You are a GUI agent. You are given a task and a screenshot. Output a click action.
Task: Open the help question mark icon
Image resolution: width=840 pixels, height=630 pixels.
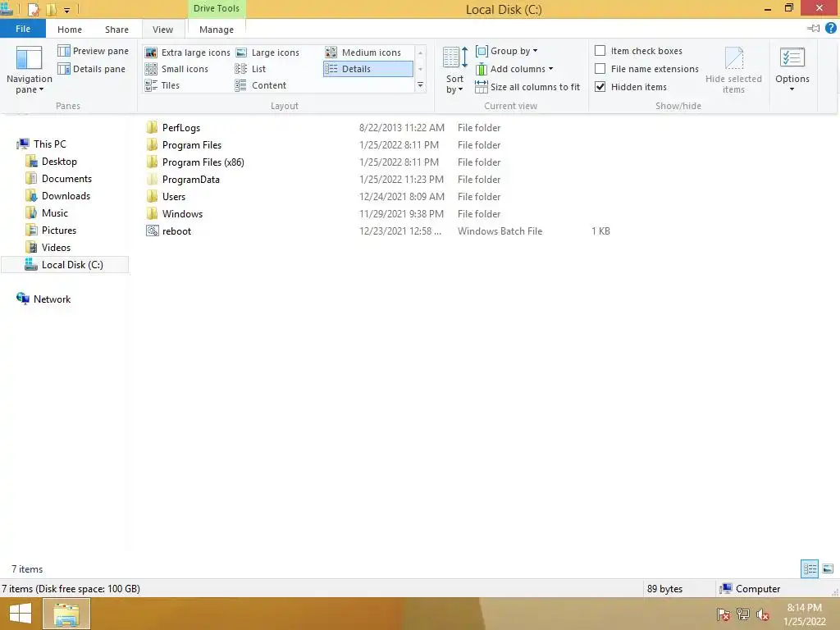831,28
